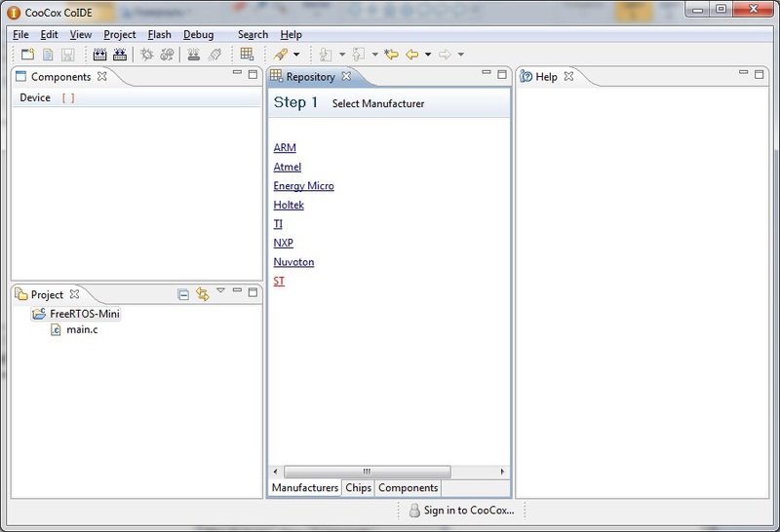Viewport: 780px width, 532px height.
Task: Open the Edit menu
Action: coord(50,35)
